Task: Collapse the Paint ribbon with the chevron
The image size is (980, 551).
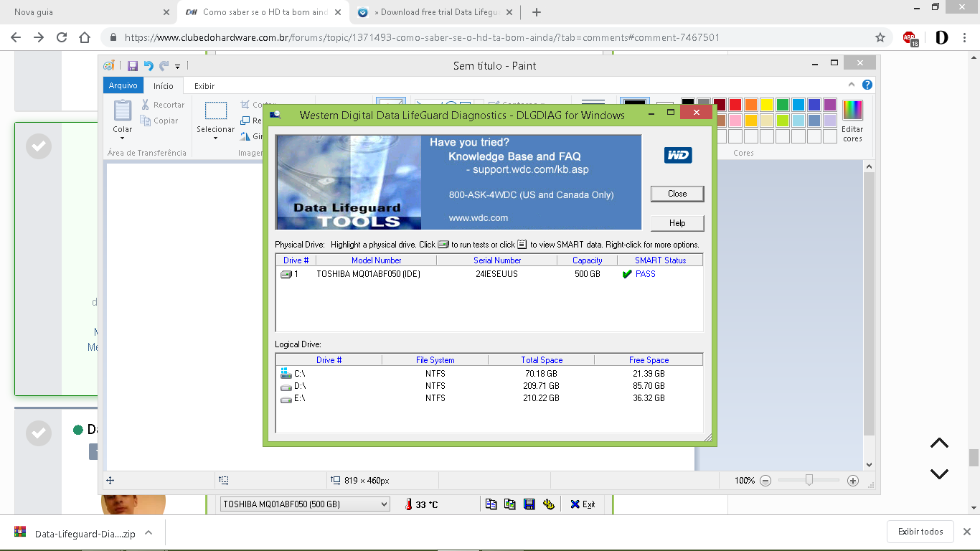Action: 852,85
